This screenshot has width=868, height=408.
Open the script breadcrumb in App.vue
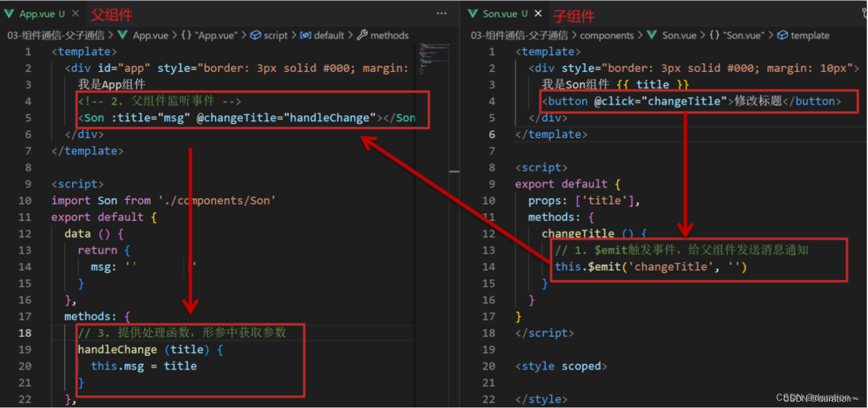(x=269, y=35)
